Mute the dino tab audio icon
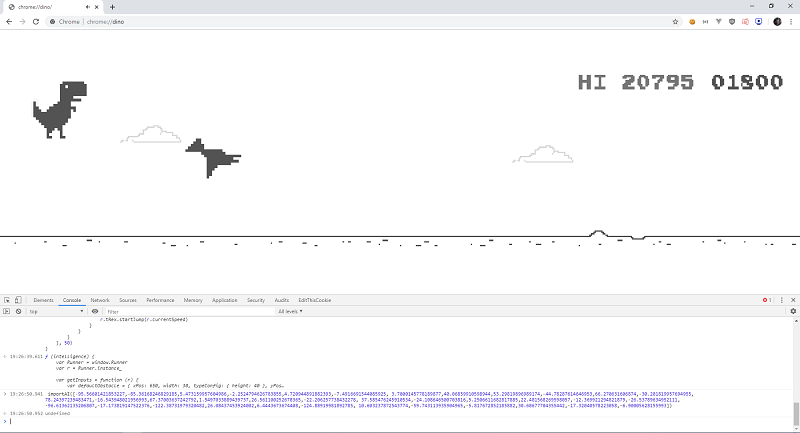 pos(88,7)
